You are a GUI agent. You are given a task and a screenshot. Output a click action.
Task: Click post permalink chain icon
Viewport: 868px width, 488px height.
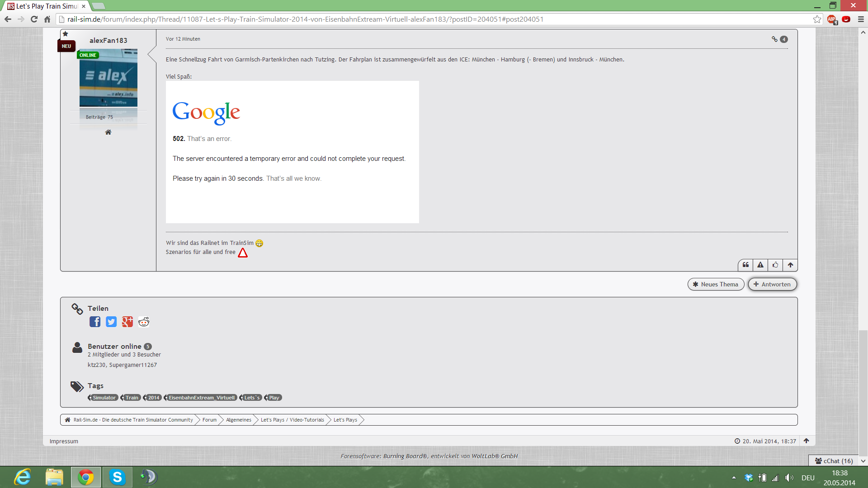774,39
